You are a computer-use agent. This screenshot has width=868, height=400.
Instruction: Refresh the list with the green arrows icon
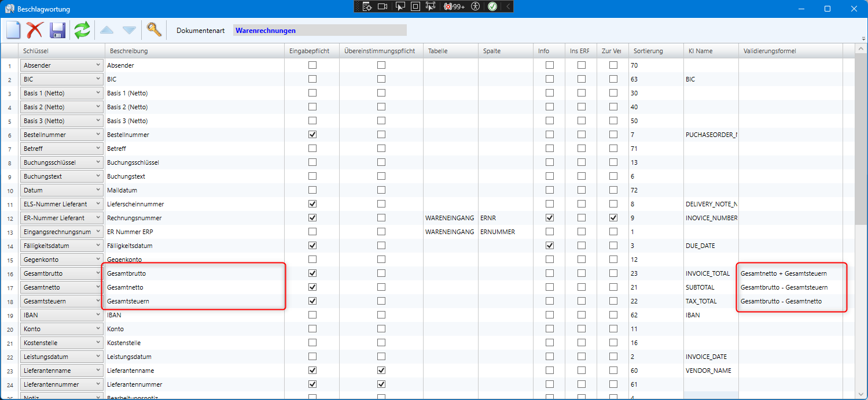pyautogui.click(x=82, y=30)
